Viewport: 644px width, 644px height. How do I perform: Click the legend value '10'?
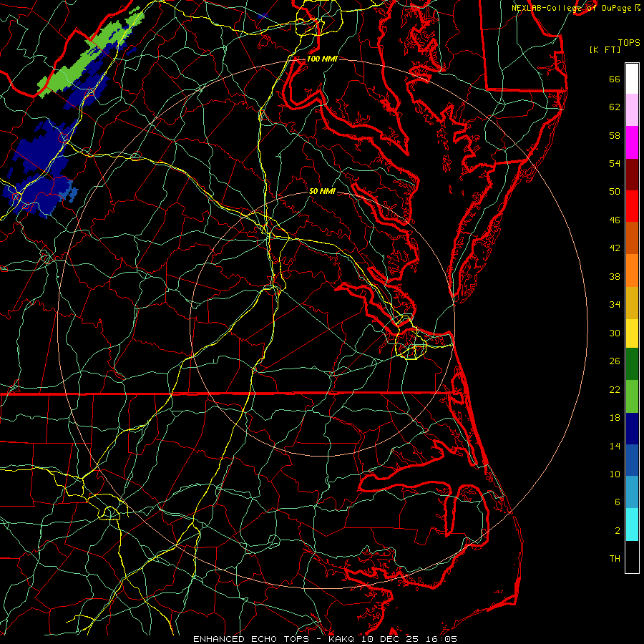pos(615,474)
